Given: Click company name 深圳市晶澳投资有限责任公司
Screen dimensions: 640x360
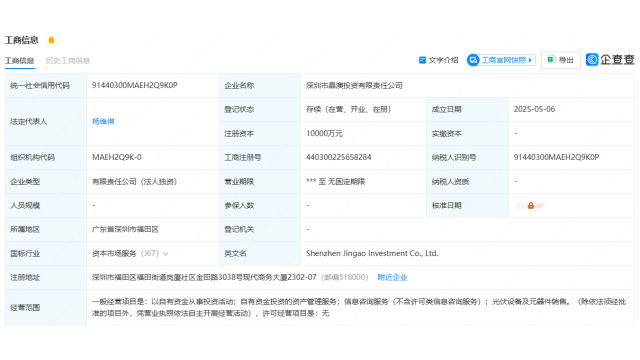Looking at the screenshot, I should click(x=354, y=85).
